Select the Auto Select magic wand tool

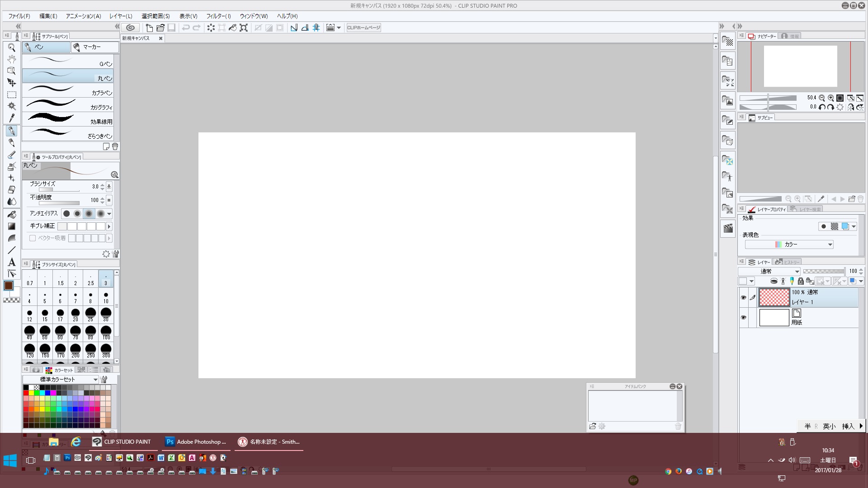tap(12, 106)
